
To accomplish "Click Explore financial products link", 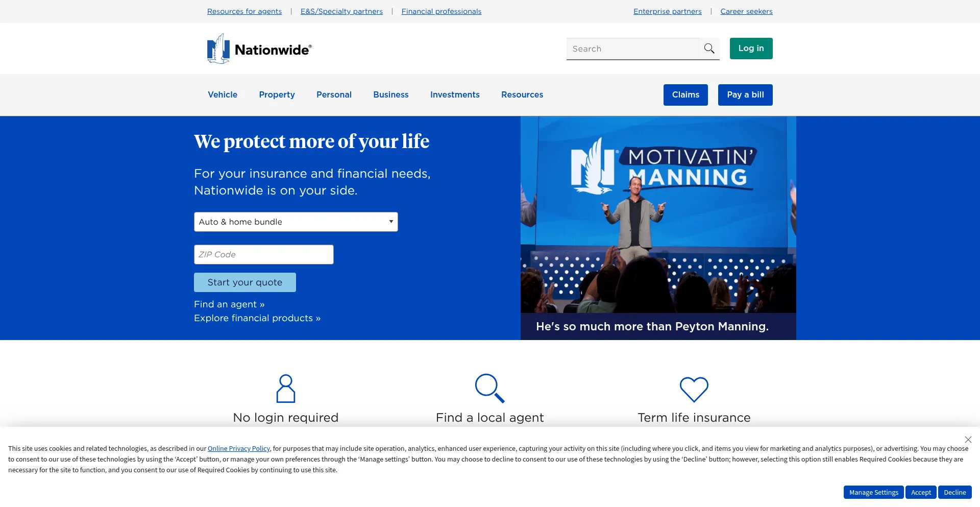I will (257, 318).
